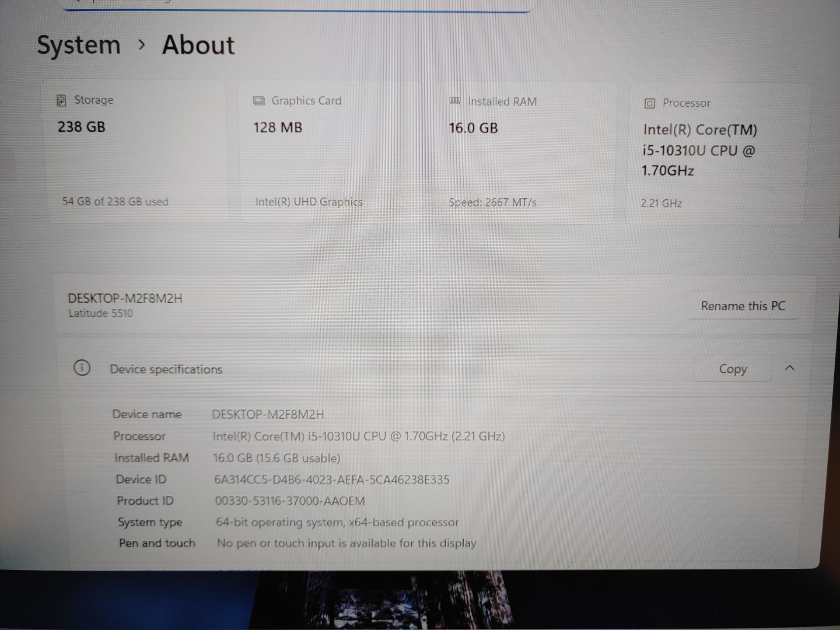Click the Installed RAM icon
This screenshot has width=840, height=630.
[454, 101]
